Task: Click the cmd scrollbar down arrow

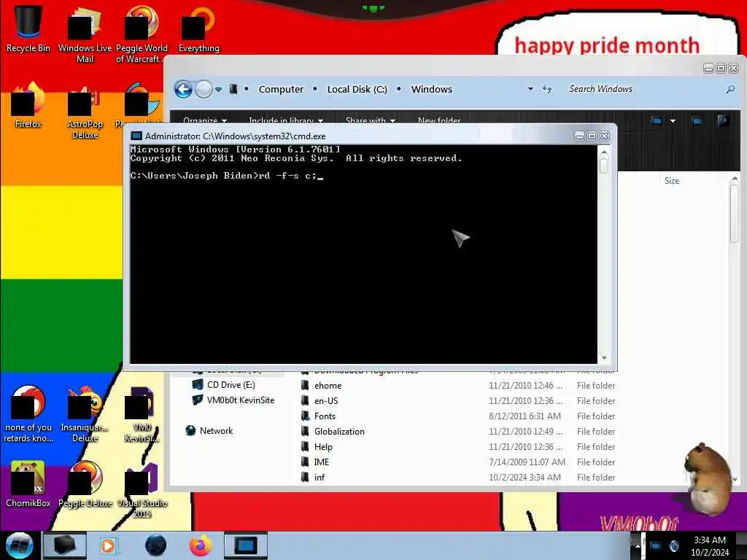Action: pos(604,358)
